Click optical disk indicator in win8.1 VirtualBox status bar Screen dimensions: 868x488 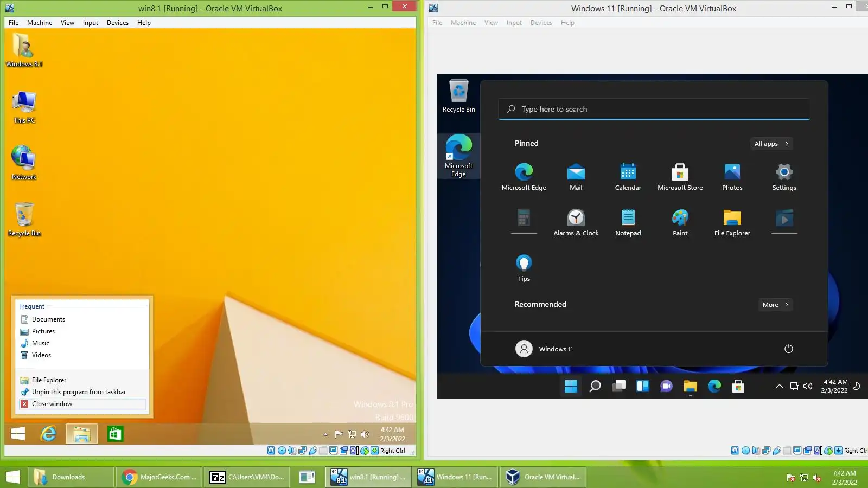pos(282,451)
